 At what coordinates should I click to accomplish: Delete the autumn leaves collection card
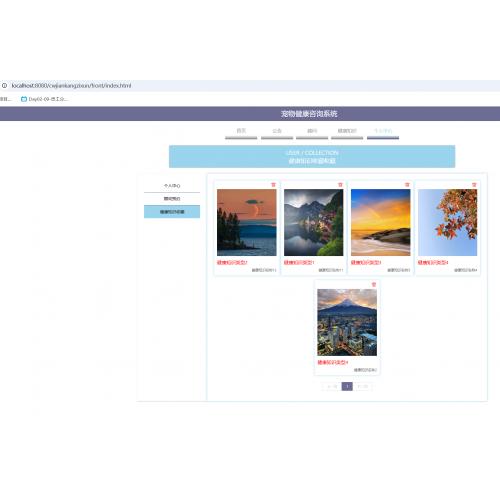tap(474, 185)
